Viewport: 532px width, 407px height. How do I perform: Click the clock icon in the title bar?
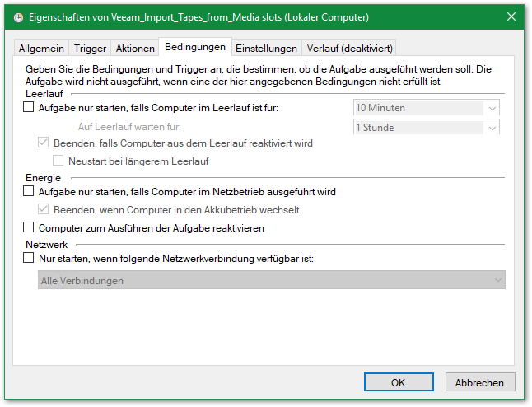pos(19,16)
